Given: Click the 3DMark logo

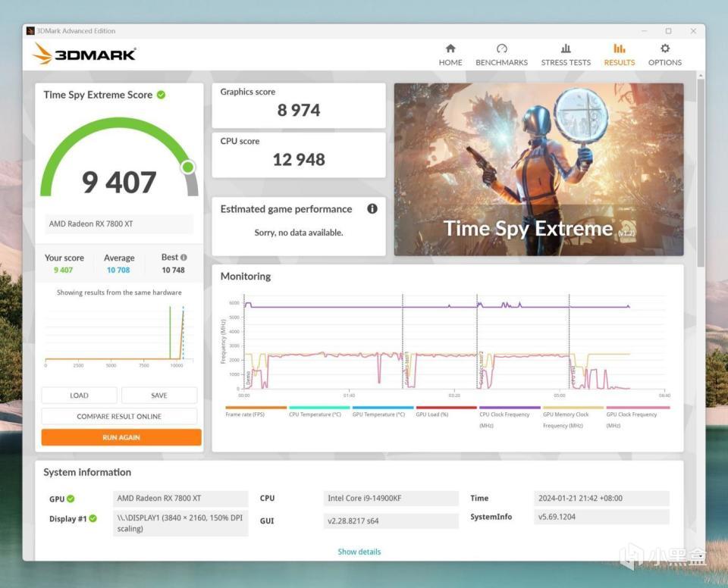Looking at the screenshot, I should (84, 54).
